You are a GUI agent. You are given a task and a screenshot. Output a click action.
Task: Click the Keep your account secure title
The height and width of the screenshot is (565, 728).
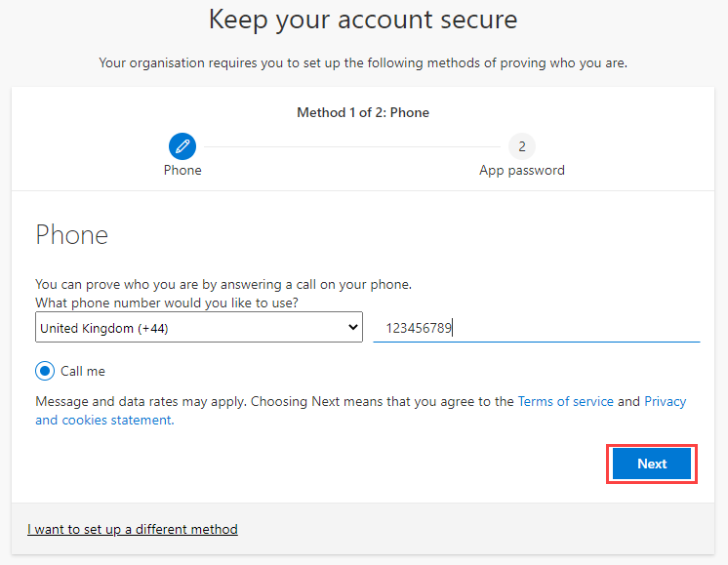[363, 20]
